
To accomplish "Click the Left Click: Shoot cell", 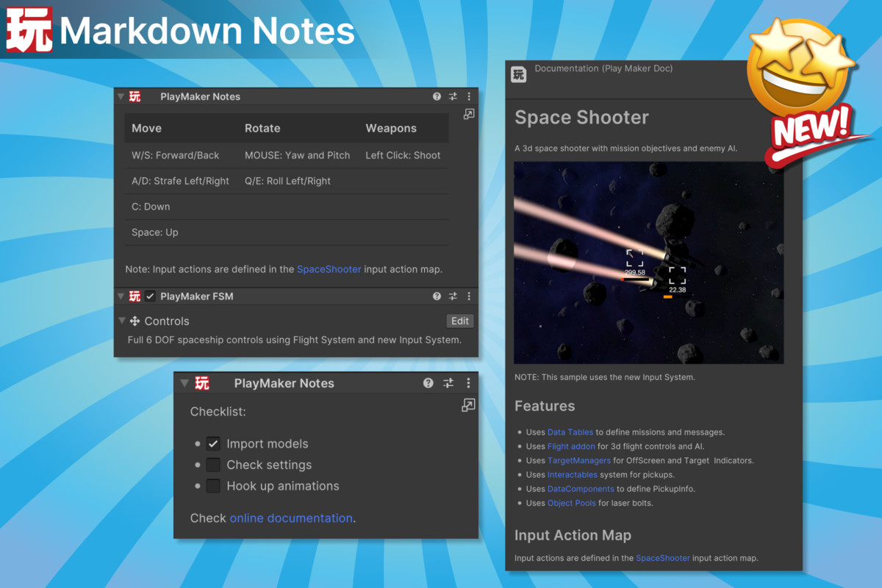I will (x=403, y=155).
